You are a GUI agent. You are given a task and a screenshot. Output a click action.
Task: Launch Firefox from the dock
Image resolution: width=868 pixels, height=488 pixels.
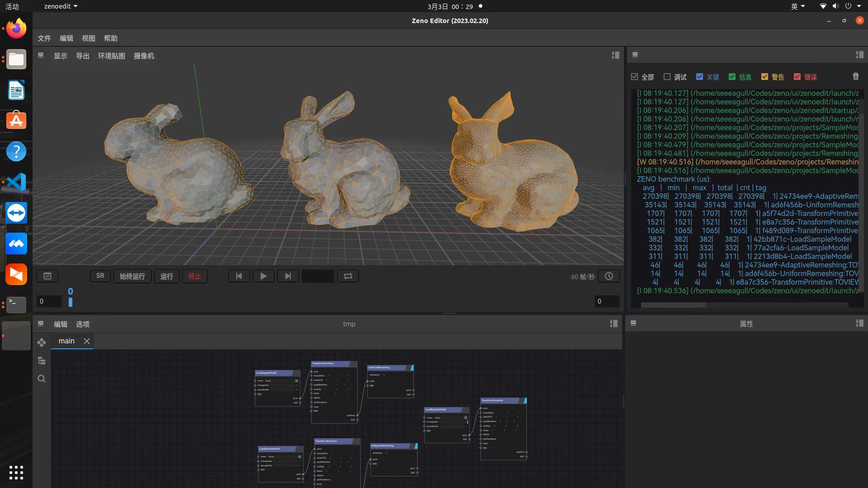point(16,28)
